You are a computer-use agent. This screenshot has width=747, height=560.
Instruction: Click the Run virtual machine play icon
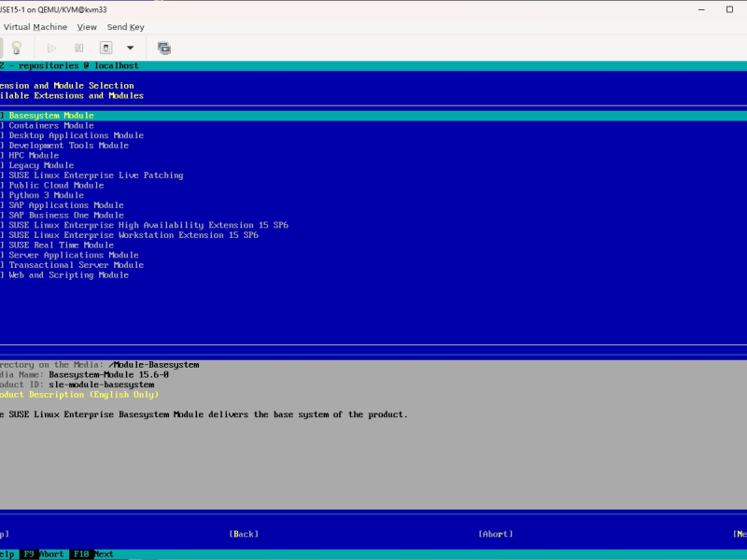pyautogui.click(x=51, y=48)
